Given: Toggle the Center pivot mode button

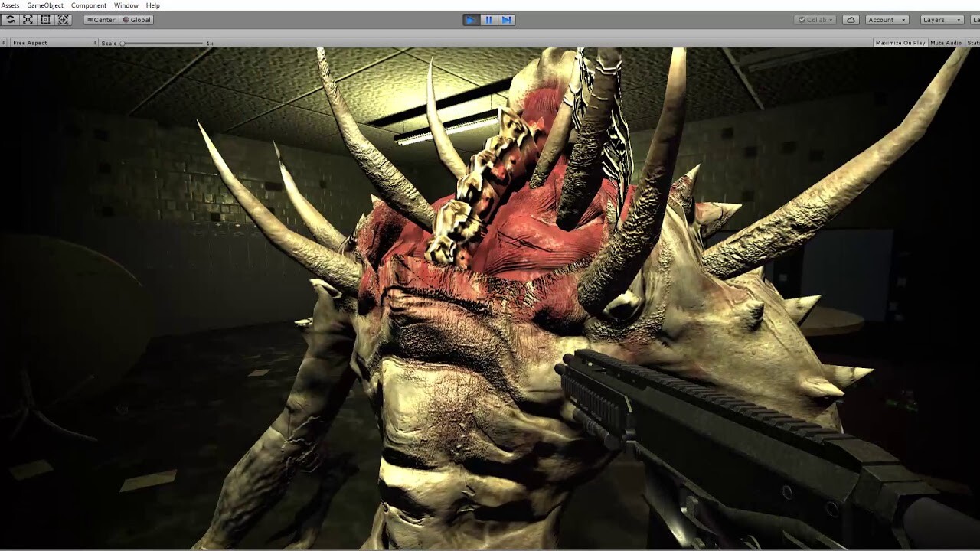Looking at the screenshot, I should point(100,20).
